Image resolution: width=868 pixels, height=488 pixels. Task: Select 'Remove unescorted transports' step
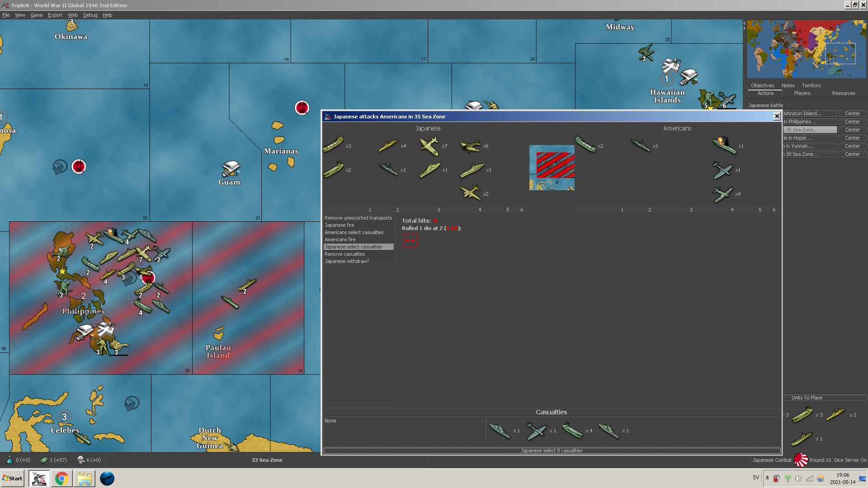(x=359, y=218)
